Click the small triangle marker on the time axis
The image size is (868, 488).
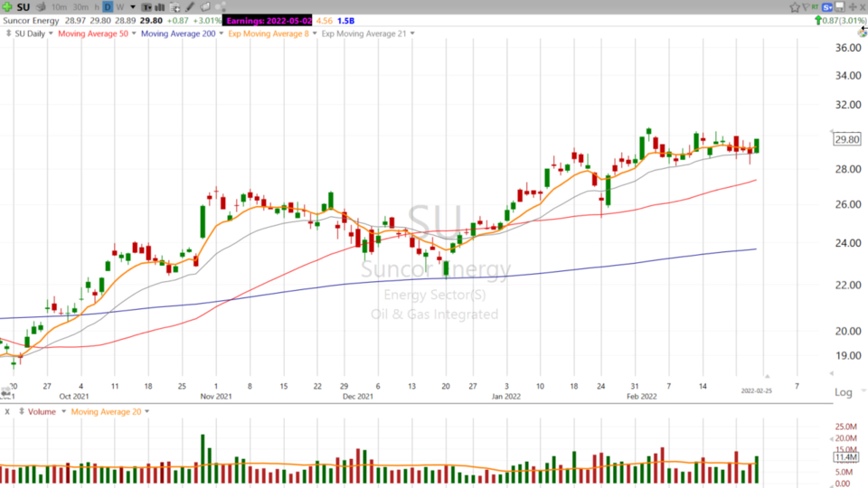(767, 376)
